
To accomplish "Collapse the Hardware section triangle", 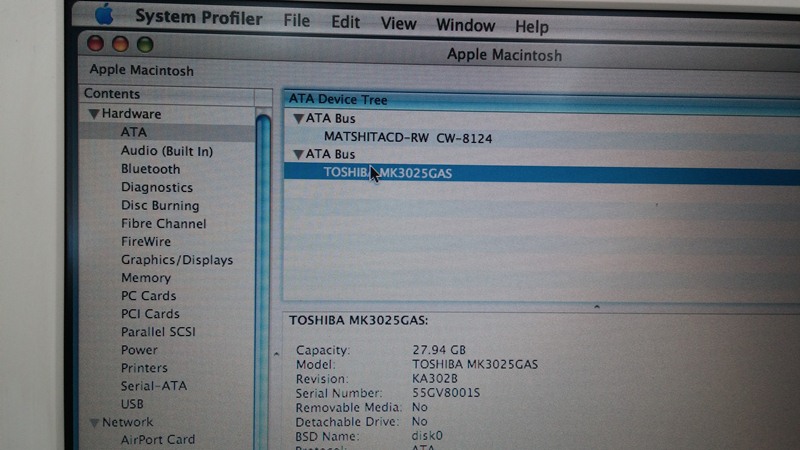I will [x=94, y=114].
